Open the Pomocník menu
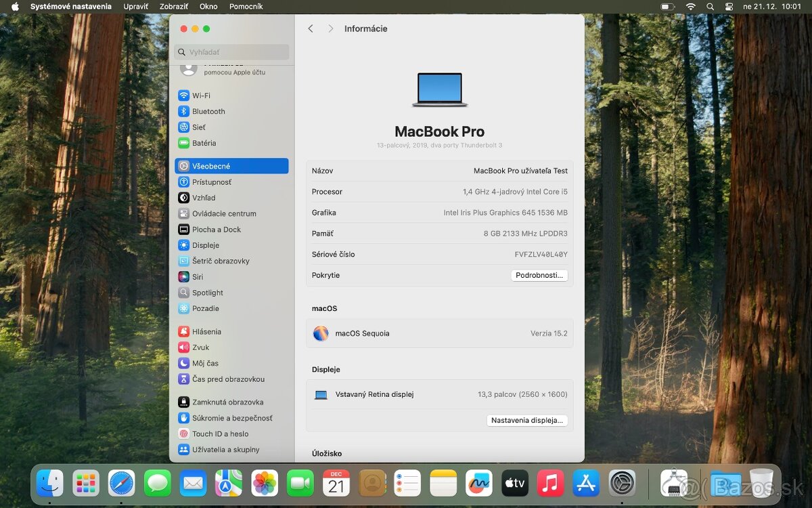Image resolution: width=812 pixels, height=508 pixels. (x=246, y=6)
